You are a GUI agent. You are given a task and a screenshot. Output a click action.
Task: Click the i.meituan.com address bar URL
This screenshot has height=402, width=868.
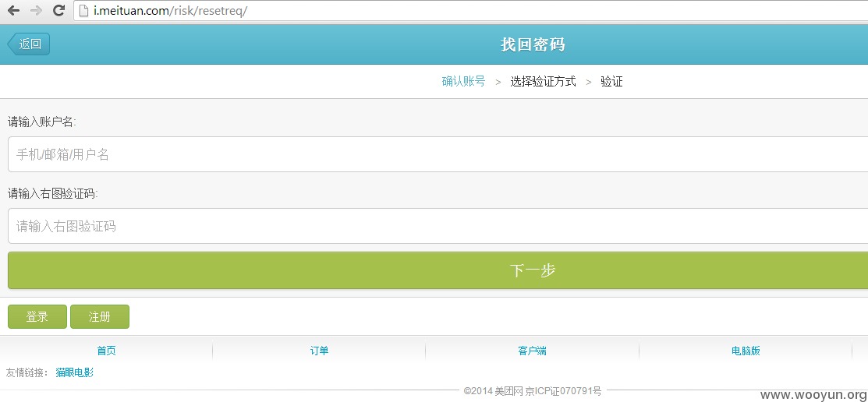pos(171,11)
